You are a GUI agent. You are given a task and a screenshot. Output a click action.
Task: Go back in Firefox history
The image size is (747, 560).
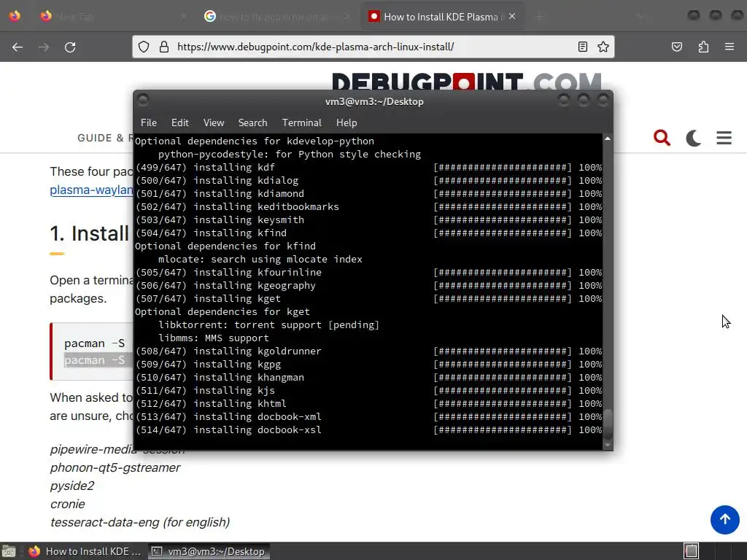point(18,47)
